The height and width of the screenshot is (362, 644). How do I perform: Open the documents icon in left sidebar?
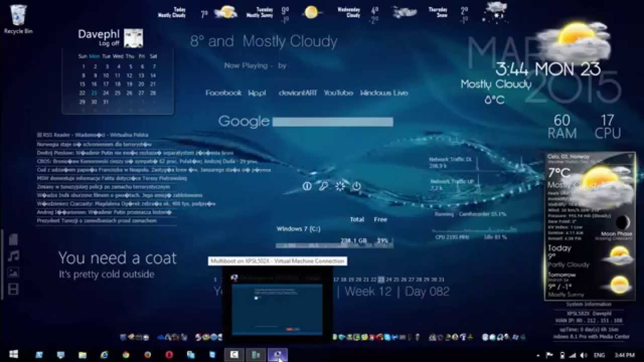click(14, 239)
